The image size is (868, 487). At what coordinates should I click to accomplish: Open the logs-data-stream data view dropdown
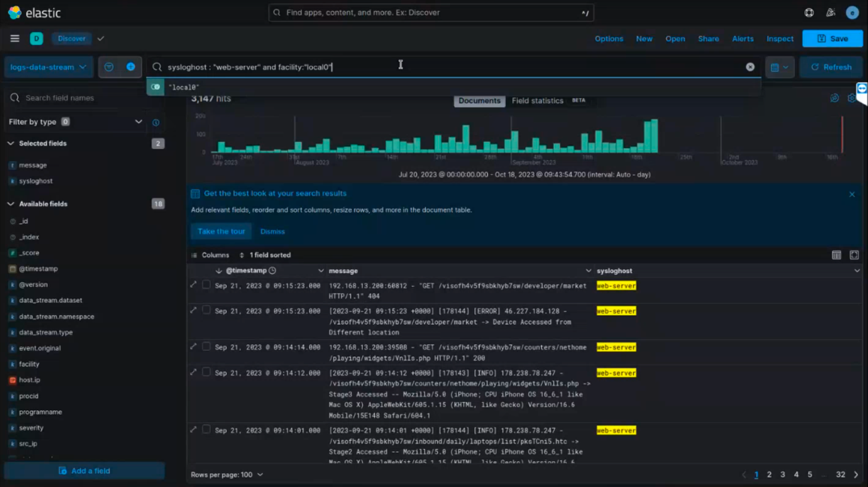coord(49,67)
